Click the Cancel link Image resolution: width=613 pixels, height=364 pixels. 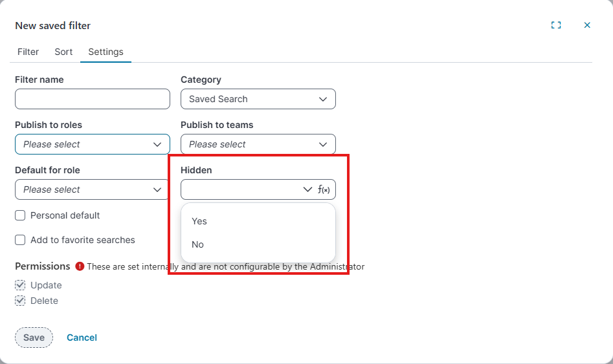82,337
